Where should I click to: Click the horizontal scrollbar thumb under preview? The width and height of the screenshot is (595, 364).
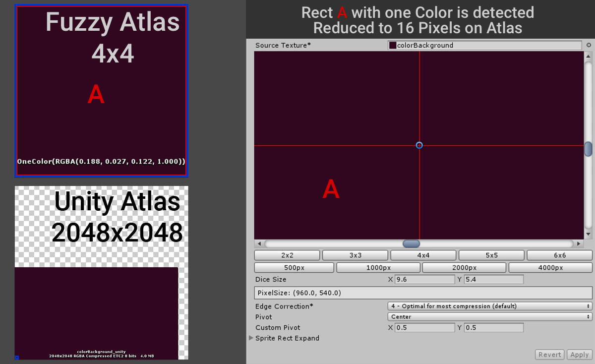click(411, 244)
